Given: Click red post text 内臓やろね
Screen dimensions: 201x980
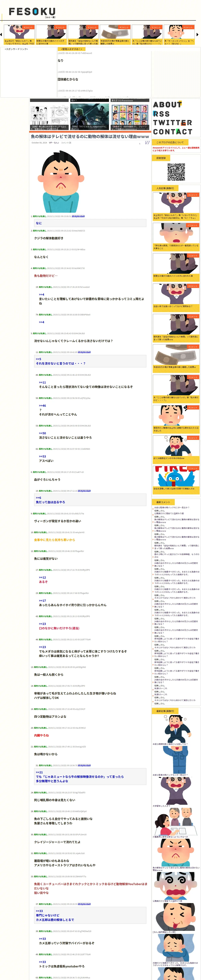Looking at the screenshot, I should coord(41,735).
